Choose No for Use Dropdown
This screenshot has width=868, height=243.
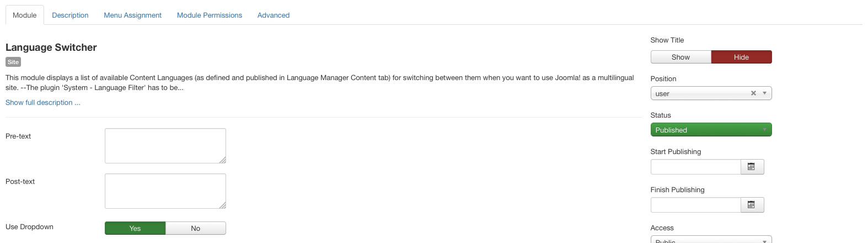[195, 228]
